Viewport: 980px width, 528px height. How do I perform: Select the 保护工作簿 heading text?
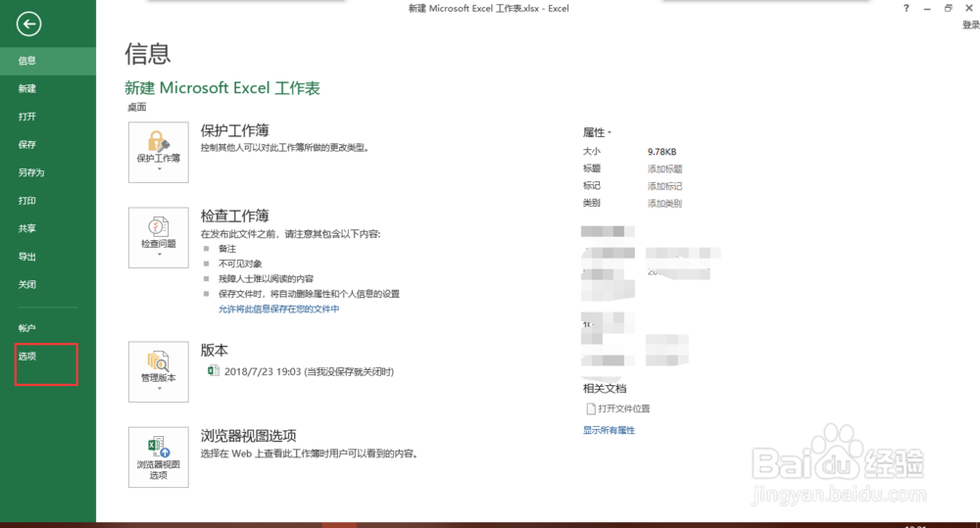point(235,130)
